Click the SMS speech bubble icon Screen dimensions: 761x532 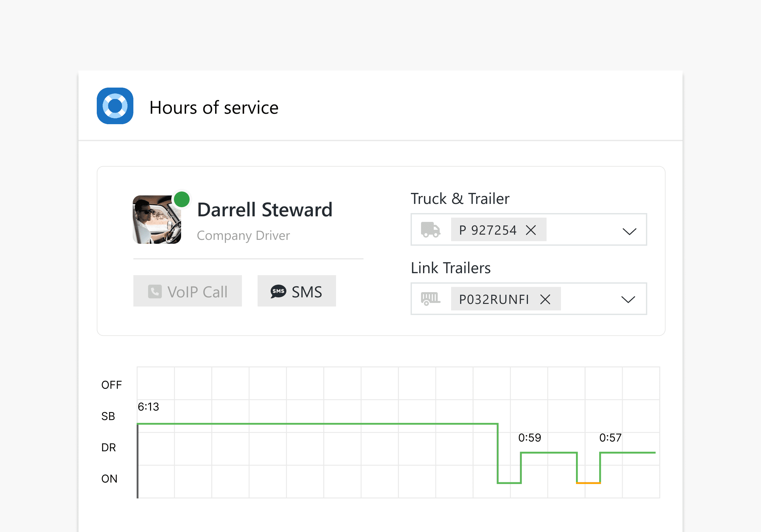(x=278, y=291)
